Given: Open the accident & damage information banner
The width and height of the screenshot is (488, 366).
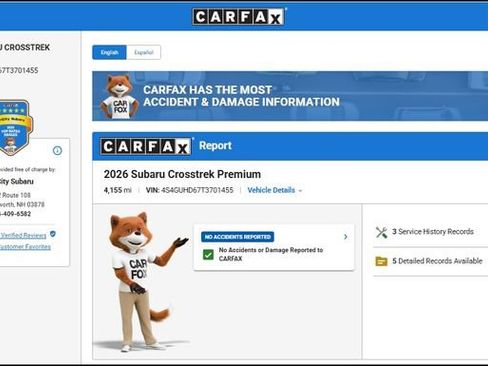Looking at the screenshot, I should coord(290,96).
